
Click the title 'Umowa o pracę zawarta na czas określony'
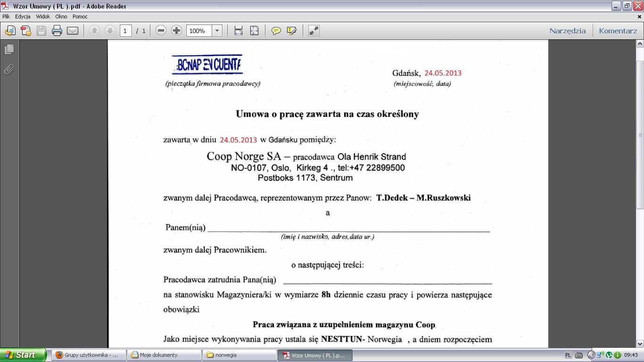click(x=327, y=114)
